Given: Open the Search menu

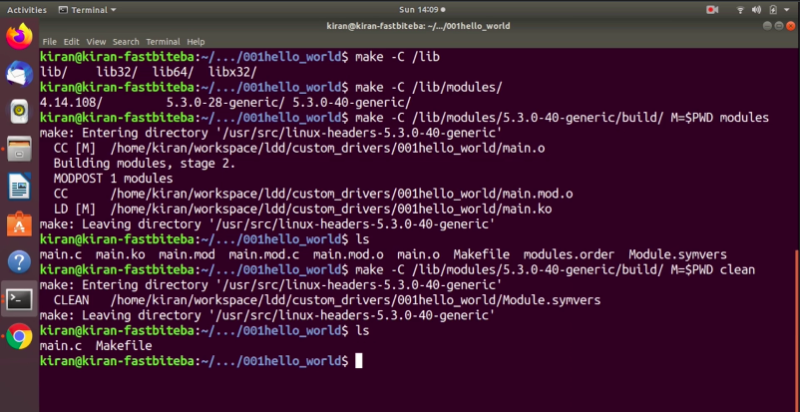Looking at the screenshot, I should [126, 42].
